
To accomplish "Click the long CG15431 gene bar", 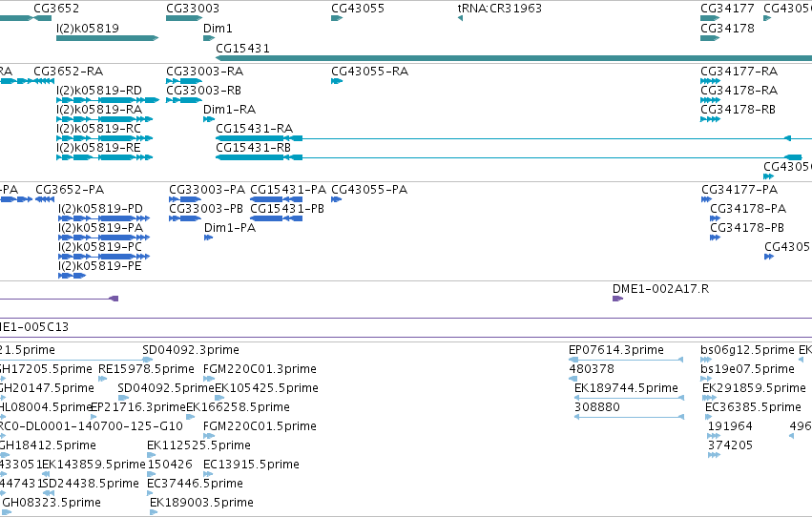I will [x=513, y=58].
